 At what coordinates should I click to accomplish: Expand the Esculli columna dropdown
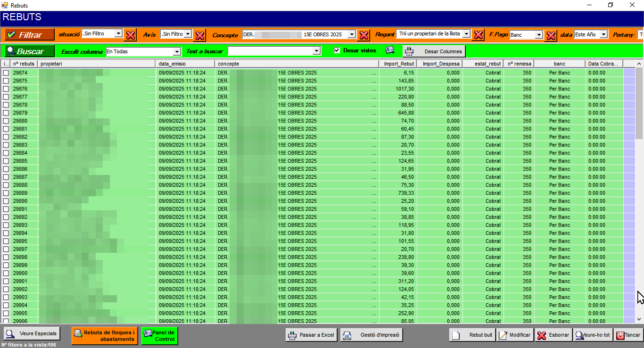[177, 51]
